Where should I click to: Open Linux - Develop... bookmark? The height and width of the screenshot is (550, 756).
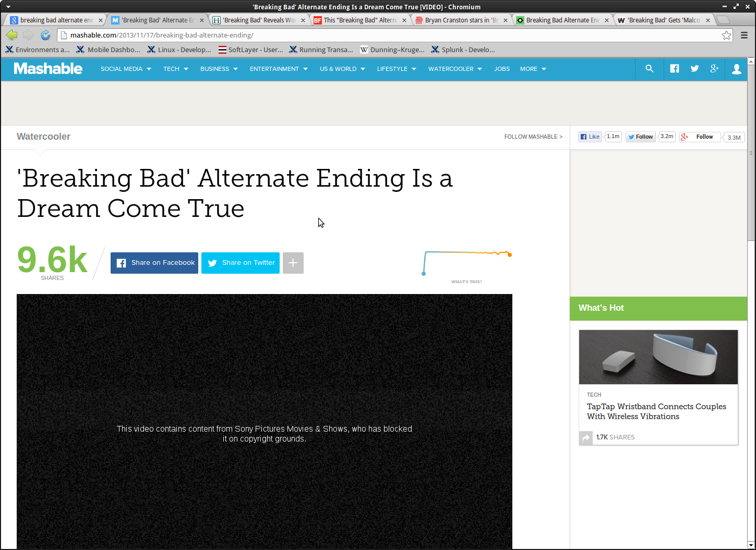pos(179,50)
